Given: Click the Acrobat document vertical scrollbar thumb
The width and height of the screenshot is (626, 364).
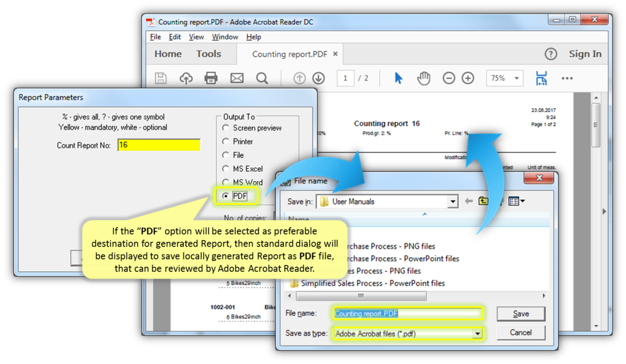Looking at the screenshot, I should pos(596,125).
